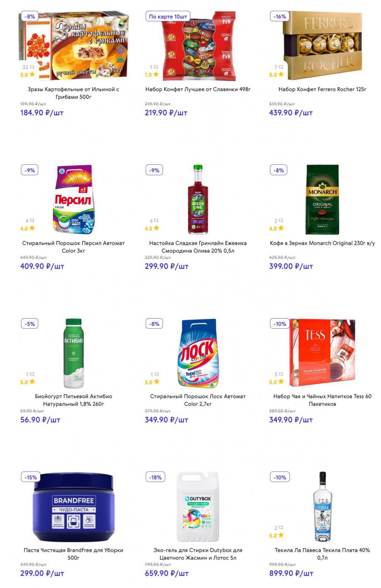Click the star icon for Текила Ла Павеса
This screenshot has width=381, height=588.
(281, 535)
